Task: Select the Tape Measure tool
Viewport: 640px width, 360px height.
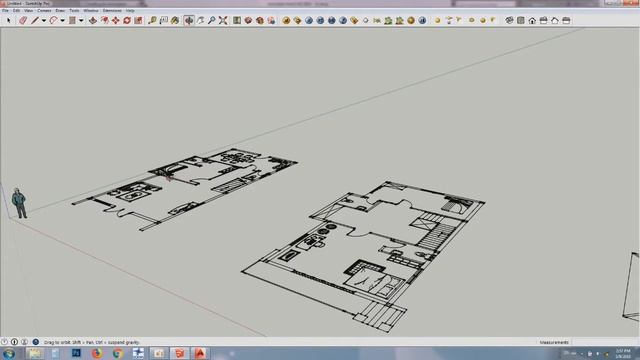Action: (x=152, y=20)
